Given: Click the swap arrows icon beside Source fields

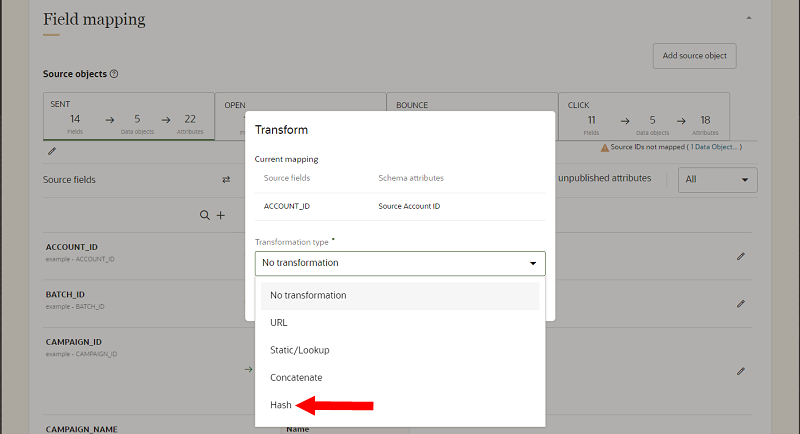Looking at the screenshot, I should pyautogui.click(x=226, y=179).
